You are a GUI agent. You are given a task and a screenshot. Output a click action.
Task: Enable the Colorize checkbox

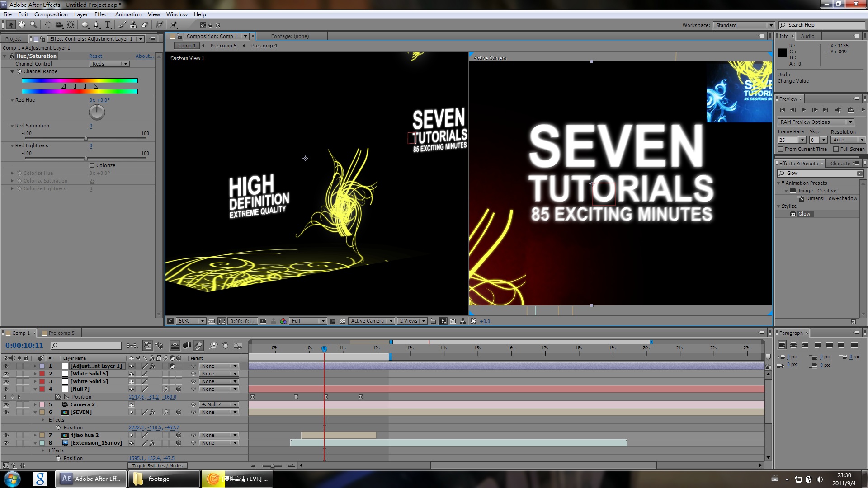tap(92, 165)
